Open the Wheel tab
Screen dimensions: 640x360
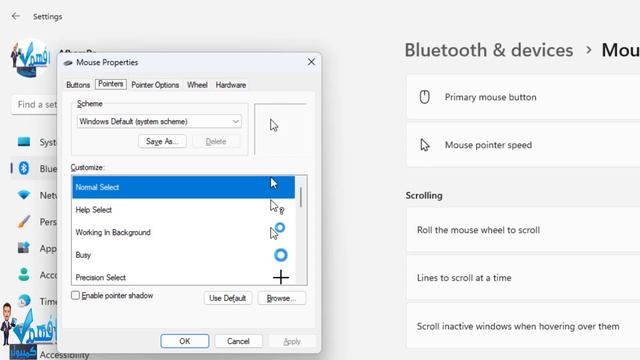pyautogui.click(x=197, y=85)
